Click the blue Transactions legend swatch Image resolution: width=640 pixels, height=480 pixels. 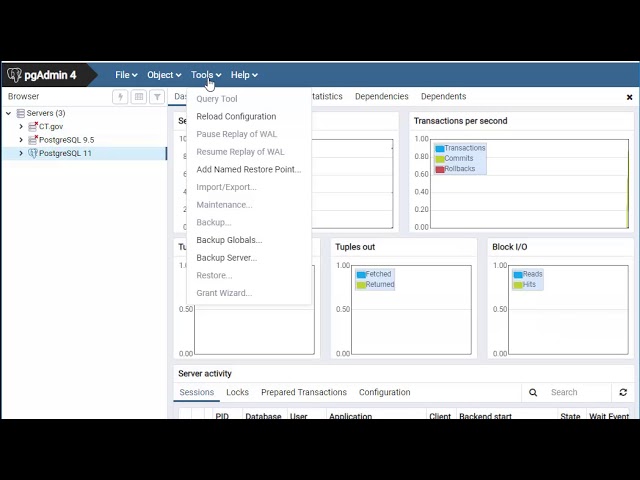440,149
